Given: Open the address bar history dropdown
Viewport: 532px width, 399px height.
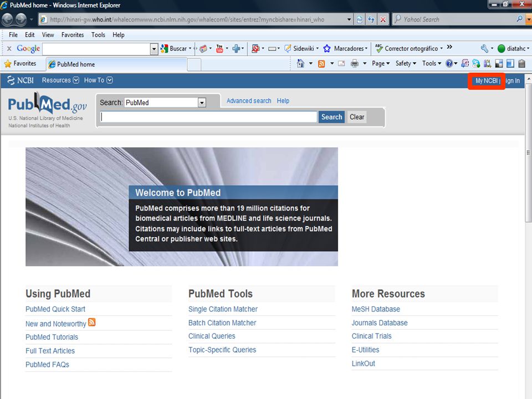Looking at the screenshot, I should (349, 19).
